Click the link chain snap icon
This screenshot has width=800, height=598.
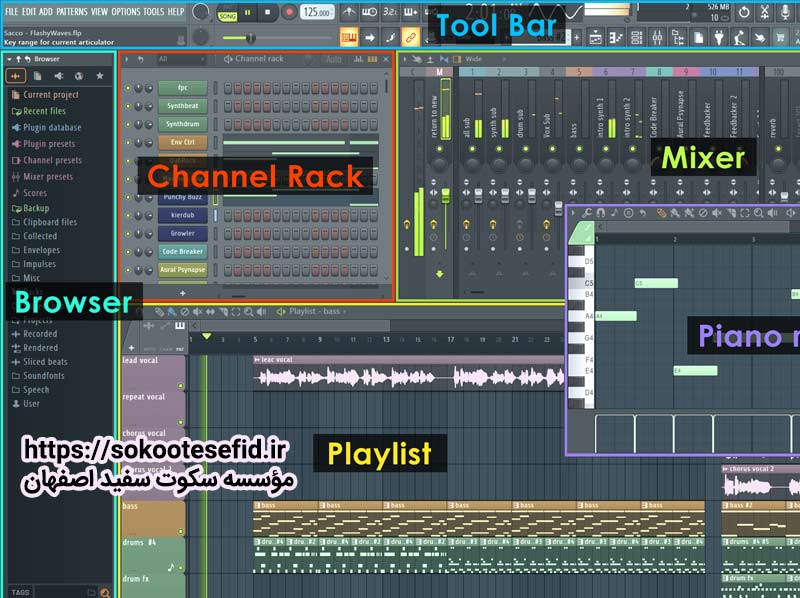(410, 37)
